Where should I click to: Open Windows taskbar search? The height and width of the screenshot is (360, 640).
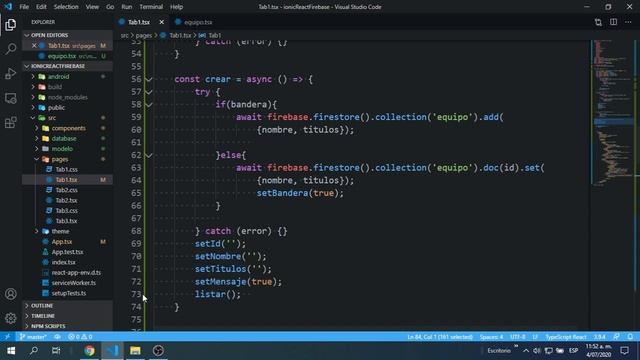[34, 351]
